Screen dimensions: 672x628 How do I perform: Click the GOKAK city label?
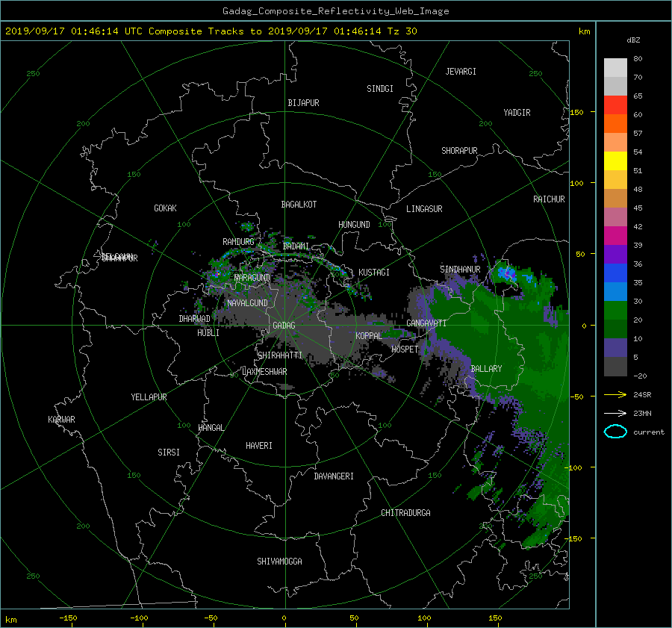(165, 208)
